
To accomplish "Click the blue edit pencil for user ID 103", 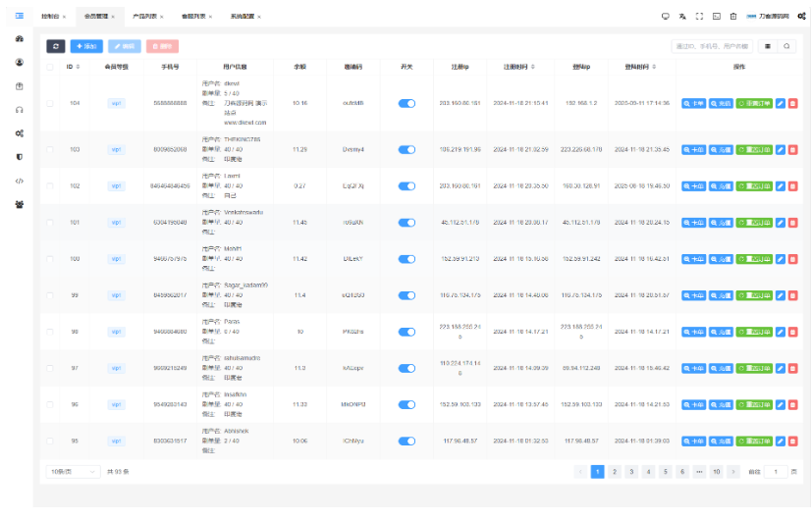I will click(781, 150).
